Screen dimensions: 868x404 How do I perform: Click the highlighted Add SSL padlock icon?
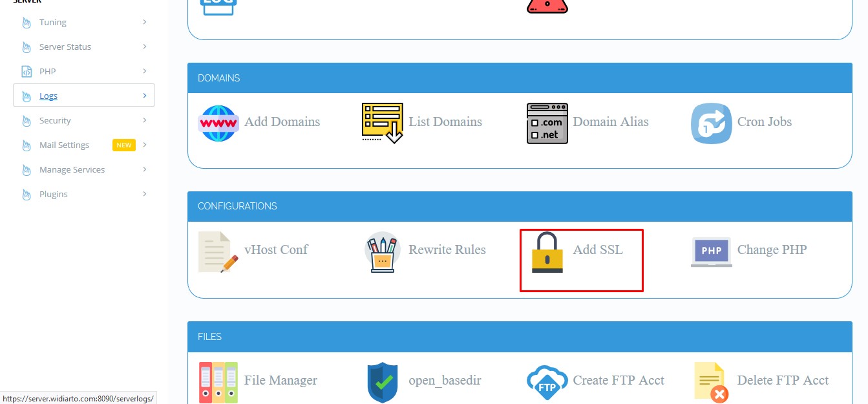(x=547, y=251)
